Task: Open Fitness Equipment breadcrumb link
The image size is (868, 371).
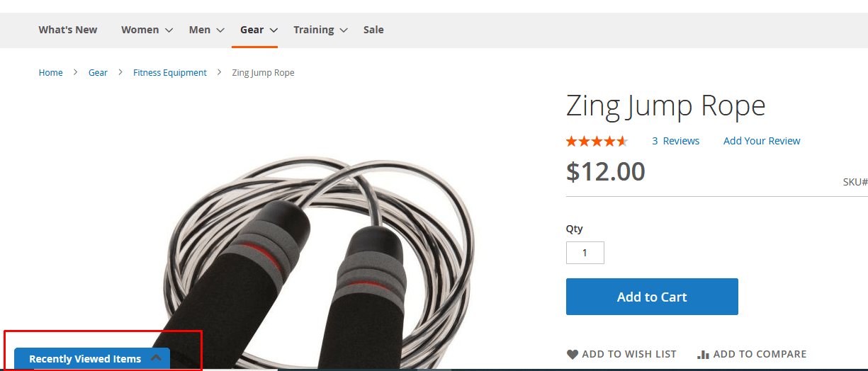Action: (170, 73)
